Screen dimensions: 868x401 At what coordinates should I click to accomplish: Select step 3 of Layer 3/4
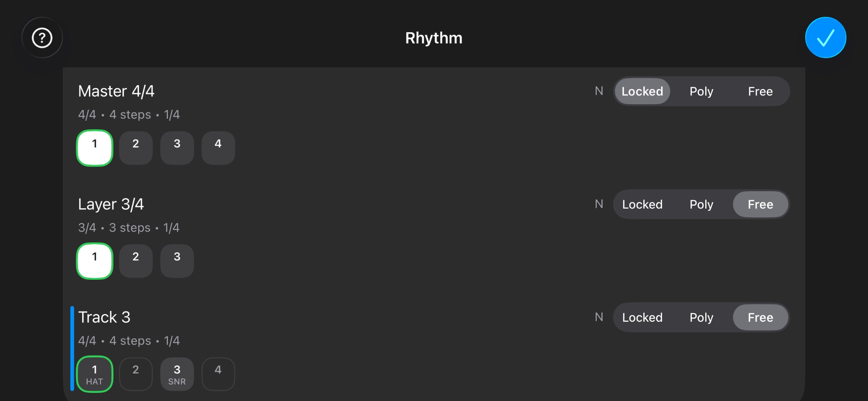pyautogui.click(x=177, y=261)
